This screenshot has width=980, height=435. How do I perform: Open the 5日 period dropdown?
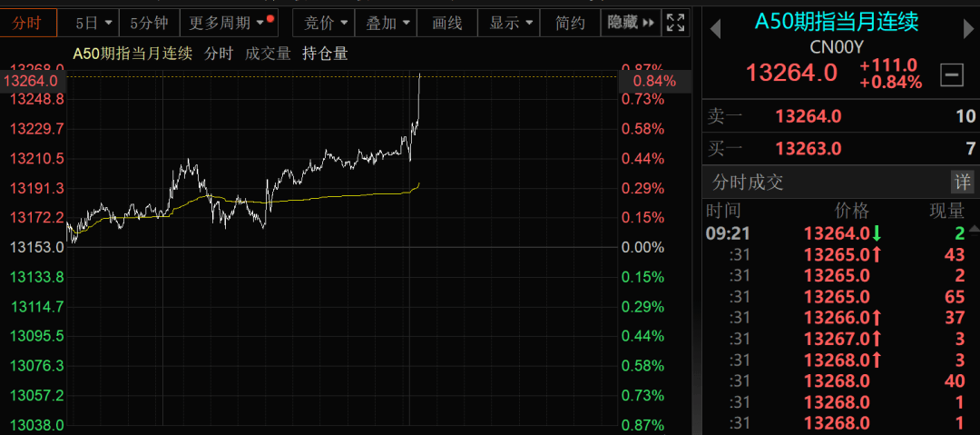tap(94, 23)
